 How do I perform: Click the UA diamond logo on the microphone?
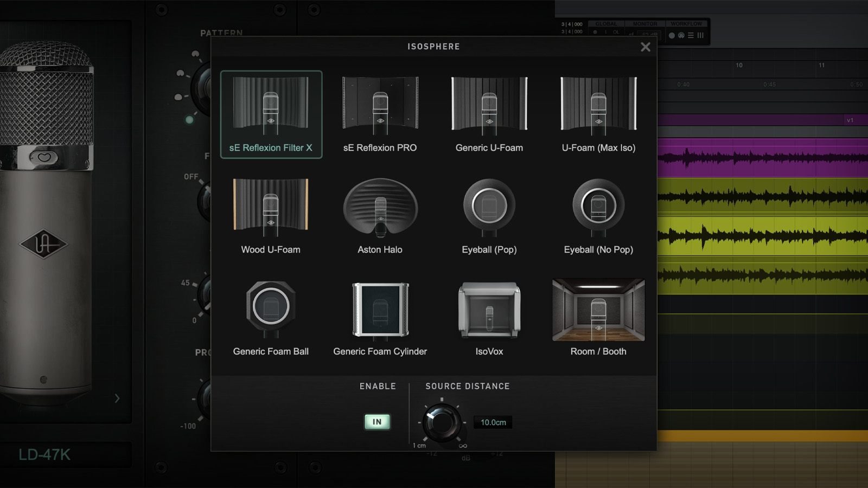[x=43, y=245]
